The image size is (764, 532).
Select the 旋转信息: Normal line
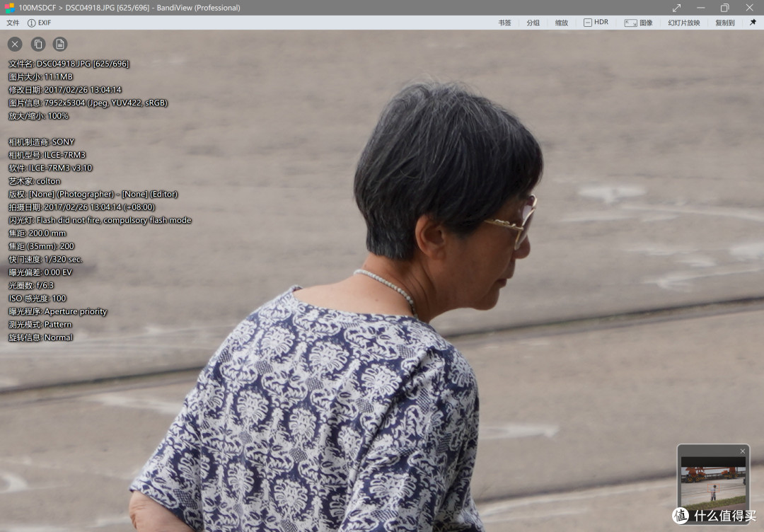(x=40, y=337)
